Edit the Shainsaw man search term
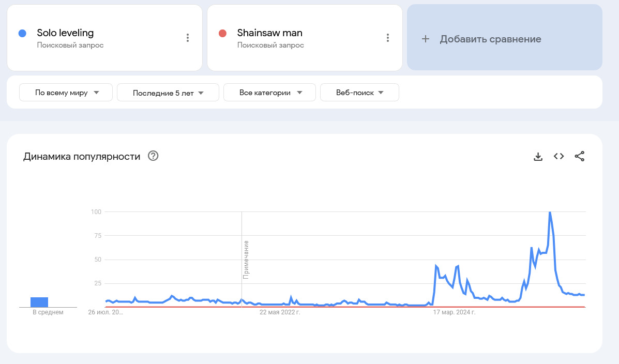The height and width of the screenshot is (364, 619). coord(269,33)
